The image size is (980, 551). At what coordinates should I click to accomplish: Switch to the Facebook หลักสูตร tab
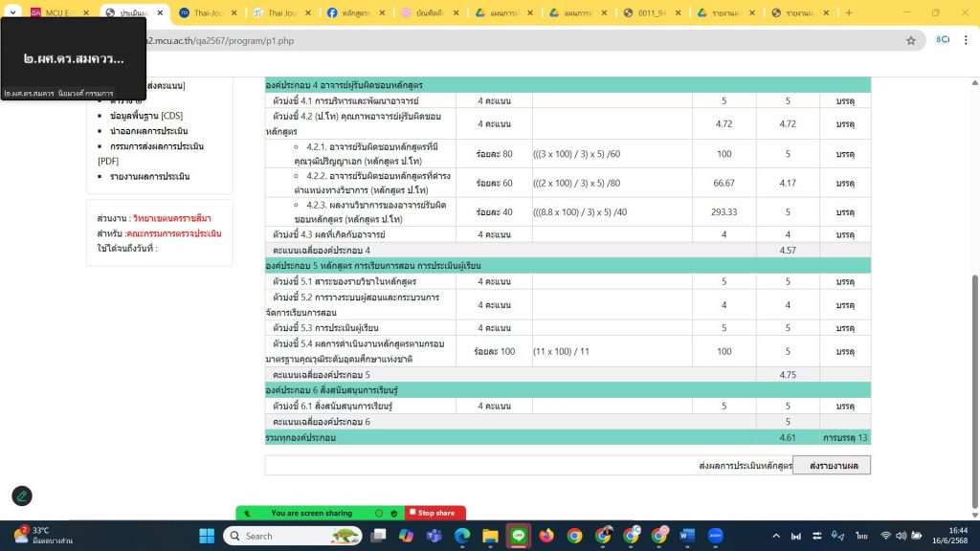tap(356, 12)
